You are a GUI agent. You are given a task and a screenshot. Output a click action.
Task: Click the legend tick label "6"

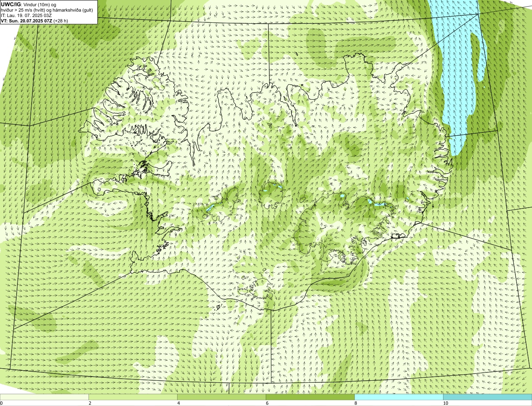tap(267, 403)
